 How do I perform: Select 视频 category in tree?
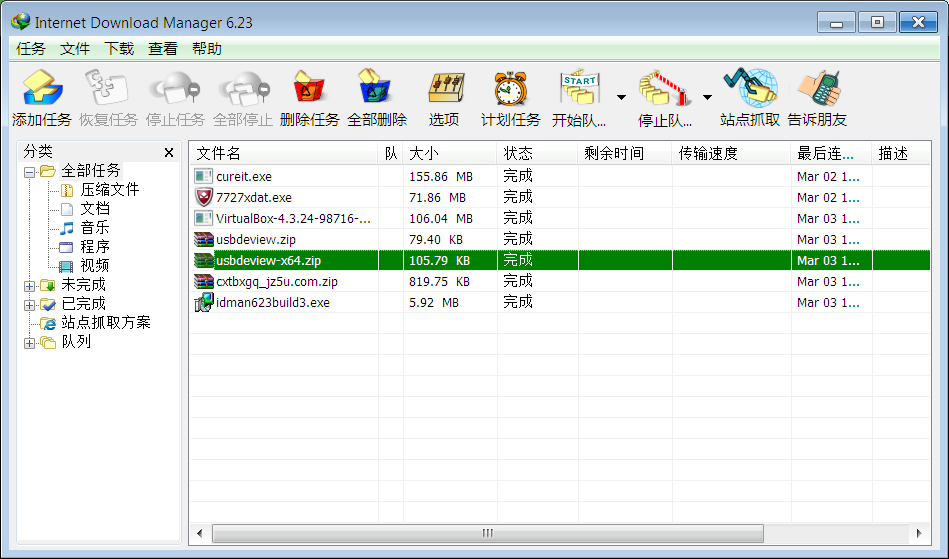(95, 266)
